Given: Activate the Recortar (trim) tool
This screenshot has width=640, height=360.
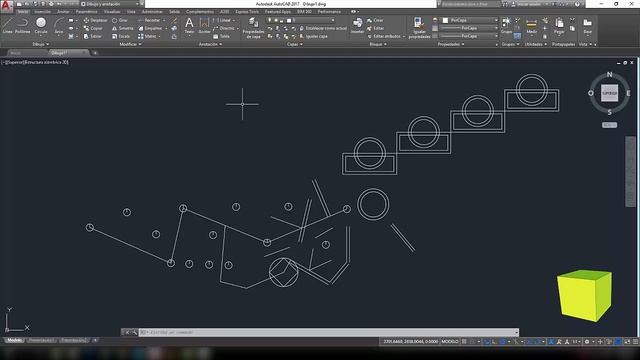Looking at the screenshot, I should (149, 20).
